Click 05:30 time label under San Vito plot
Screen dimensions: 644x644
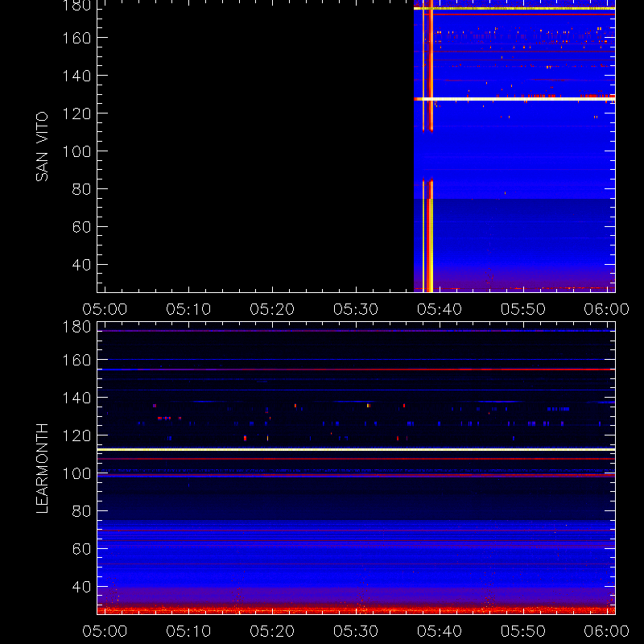point(356,309)
